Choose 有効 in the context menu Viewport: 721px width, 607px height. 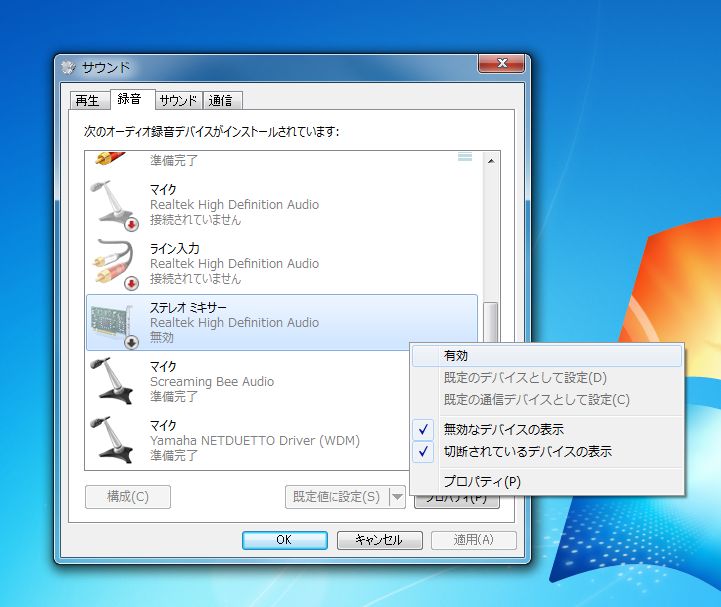(546, 355)
